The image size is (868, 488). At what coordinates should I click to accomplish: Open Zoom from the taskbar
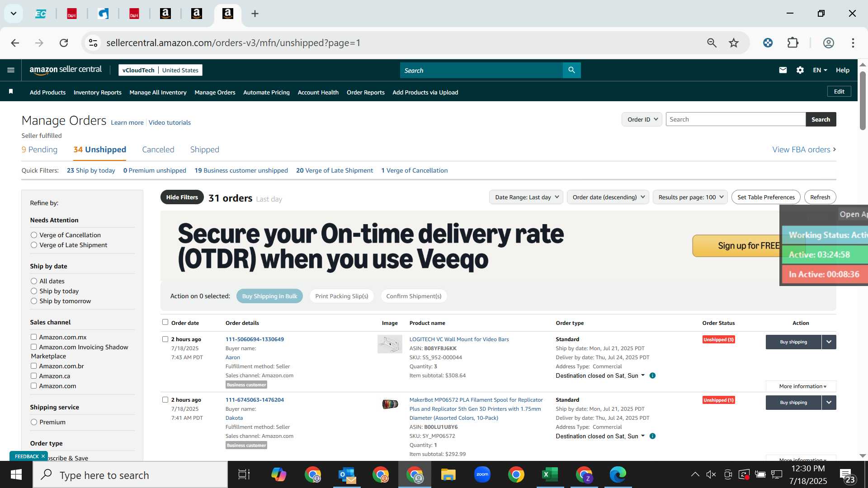pyautogui.click(x=482, y=474)
